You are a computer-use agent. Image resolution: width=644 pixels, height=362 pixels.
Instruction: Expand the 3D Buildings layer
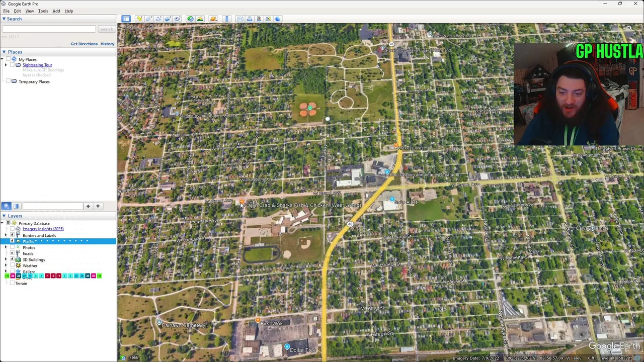(x=6, y=259)
